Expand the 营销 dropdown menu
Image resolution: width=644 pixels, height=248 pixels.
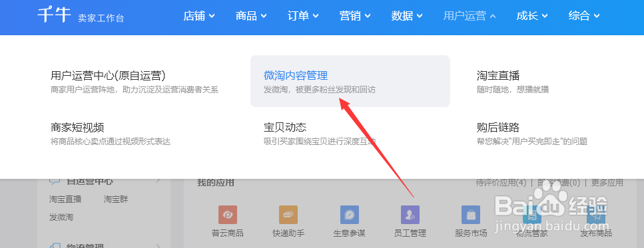tap(355, 16)
